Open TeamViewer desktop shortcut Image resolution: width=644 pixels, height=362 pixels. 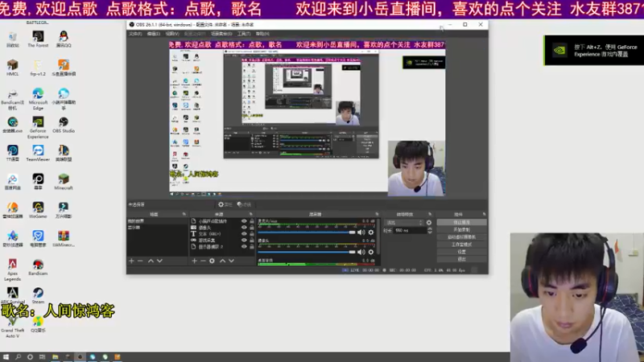tap(38, 153)
